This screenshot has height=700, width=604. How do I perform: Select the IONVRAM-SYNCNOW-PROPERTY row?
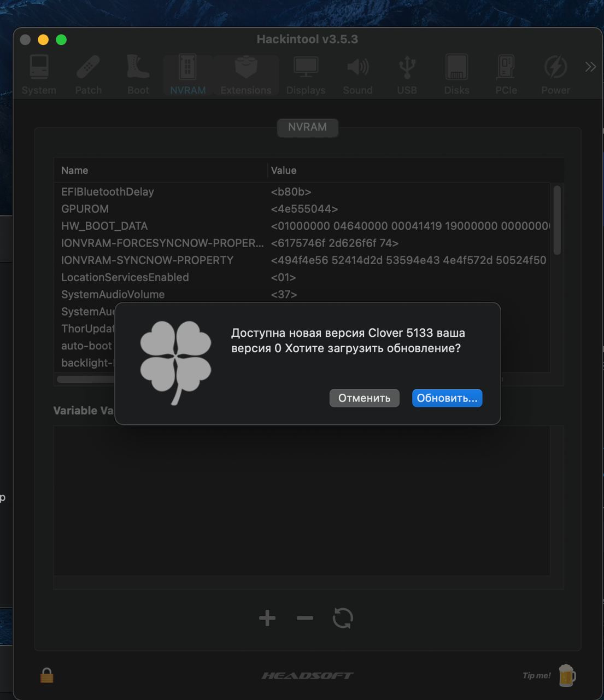(302, 260)
